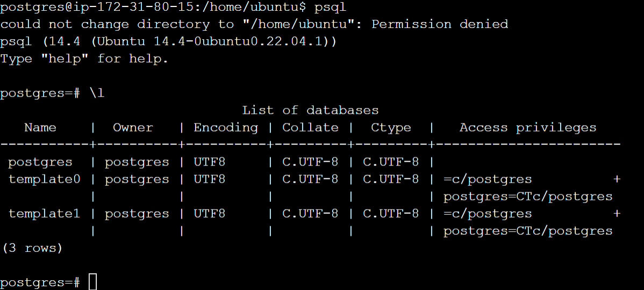
Task: Click the psql command in the shell line
Action: (x=330, y=7)
